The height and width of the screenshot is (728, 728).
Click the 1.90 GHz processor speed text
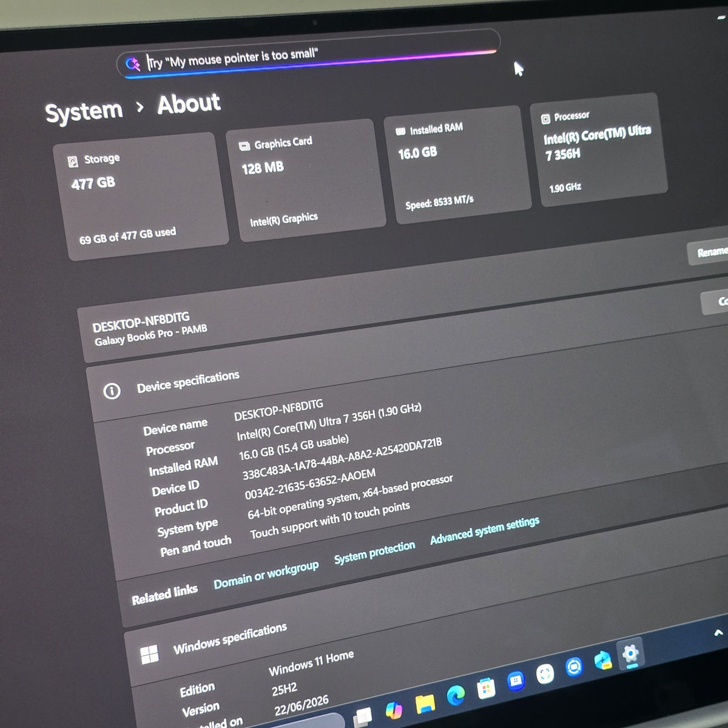[x=565, y=188]
